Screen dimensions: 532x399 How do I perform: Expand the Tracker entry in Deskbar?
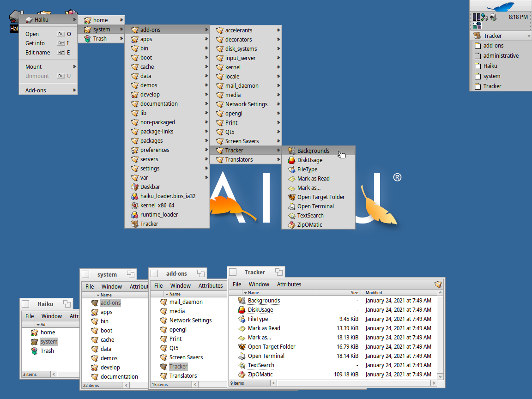529,36
